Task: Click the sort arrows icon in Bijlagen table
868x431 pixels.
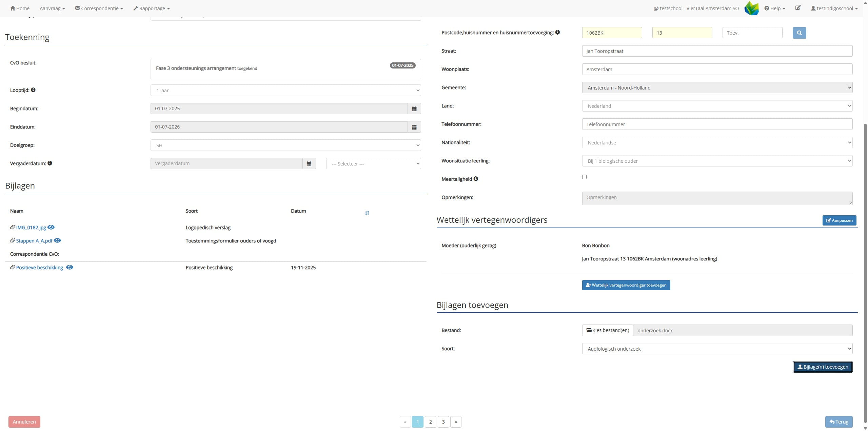Action: pyautogui.click(x=367, y=213)
